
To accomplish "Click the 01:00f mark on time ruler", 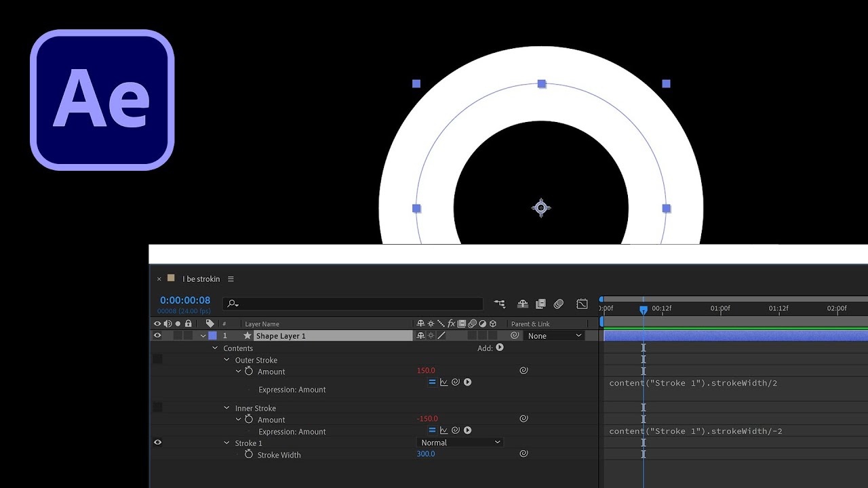I will (x=720, y=308).
